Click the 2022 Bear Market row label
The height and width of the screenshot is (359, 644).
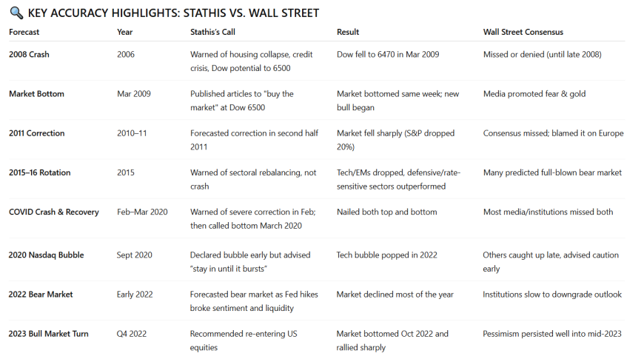pos(41,294)
